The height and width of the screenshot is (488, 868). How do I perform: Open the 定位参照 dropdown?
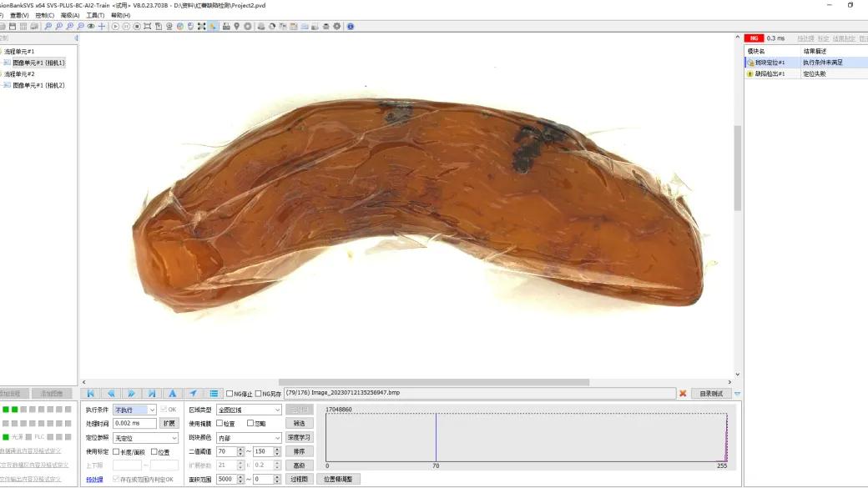[145, 438]
